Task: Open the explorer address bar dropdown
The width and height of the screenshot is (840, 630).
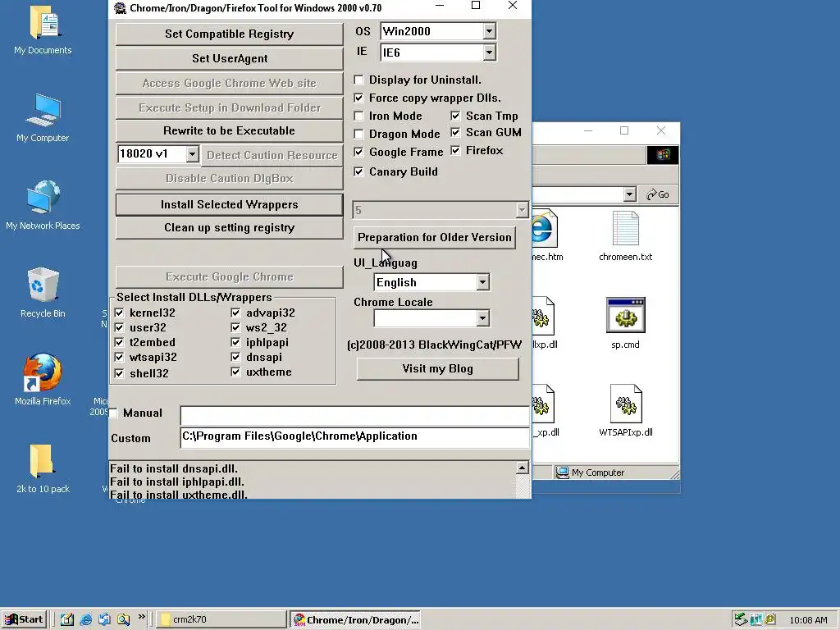Action: tap(630, 194)
